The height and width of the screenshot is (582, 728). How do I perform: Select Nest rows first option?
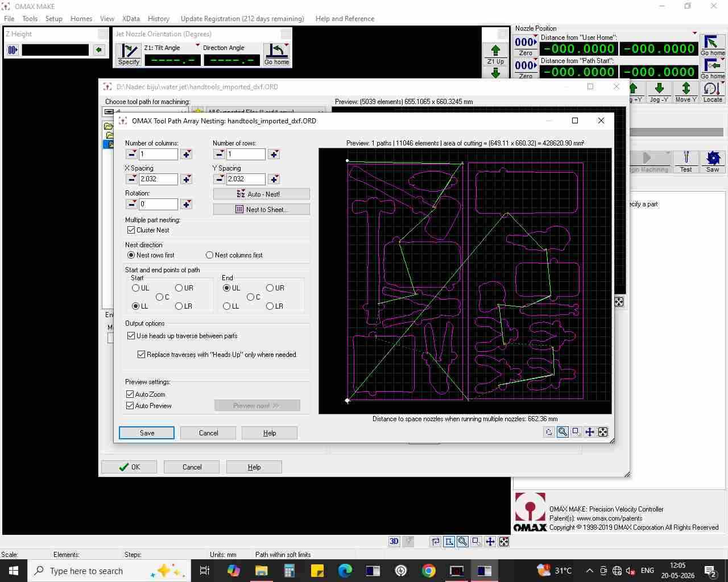pyautogui.click(x=131, y=255)
